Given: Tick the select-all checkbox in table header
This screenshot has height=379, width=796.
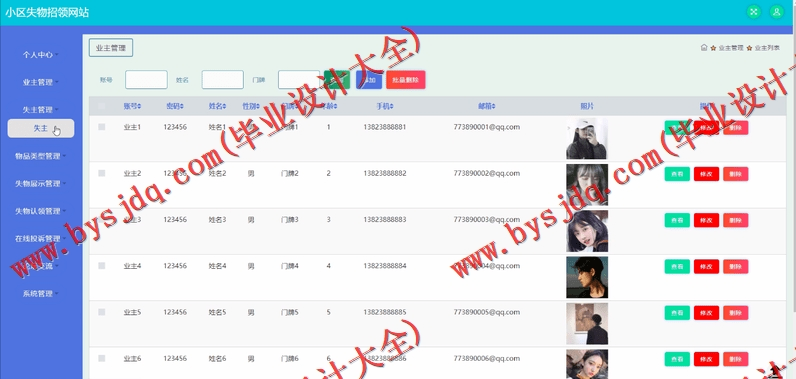Looking at the screenshot, I should tap(102, 106).
